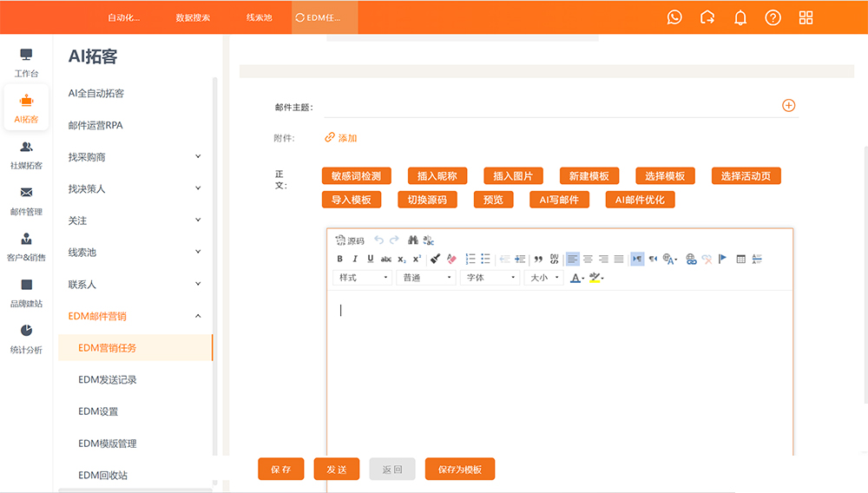The image size is (868, 493).
Task: Open the 字体 font dropdown
Action: [x=490, y=277]
